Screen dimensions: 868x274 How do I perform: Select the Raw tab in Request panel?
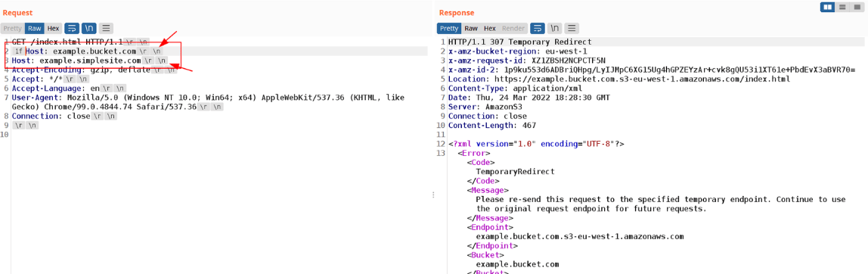35,28
